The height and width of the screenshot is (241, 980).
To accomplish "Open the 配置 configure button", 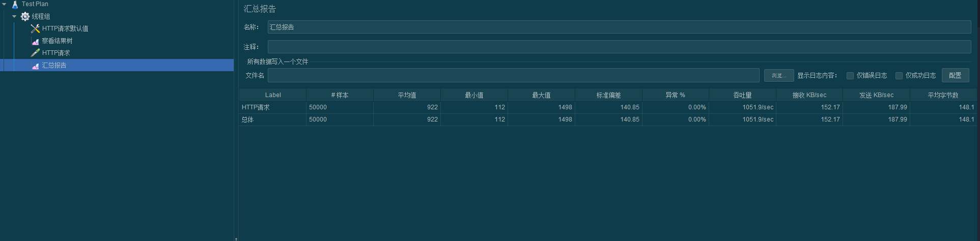I will click(x=955, y=75).
